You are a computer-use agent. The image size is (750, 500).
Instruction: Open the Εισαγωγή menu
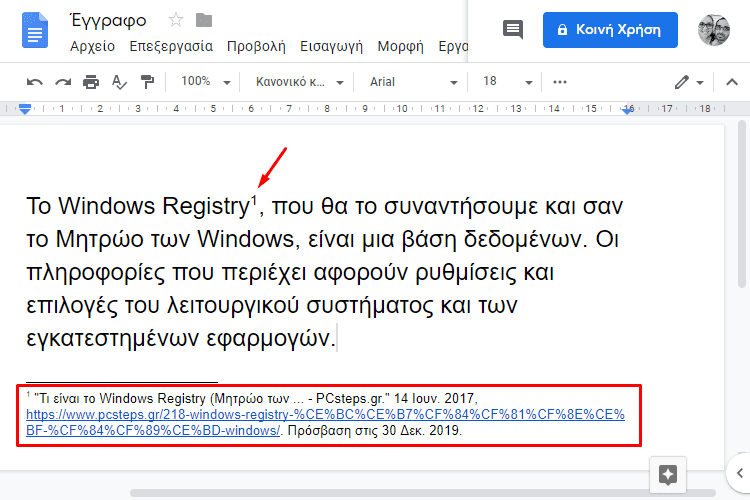pyautogui.click(x=331, y=46)
